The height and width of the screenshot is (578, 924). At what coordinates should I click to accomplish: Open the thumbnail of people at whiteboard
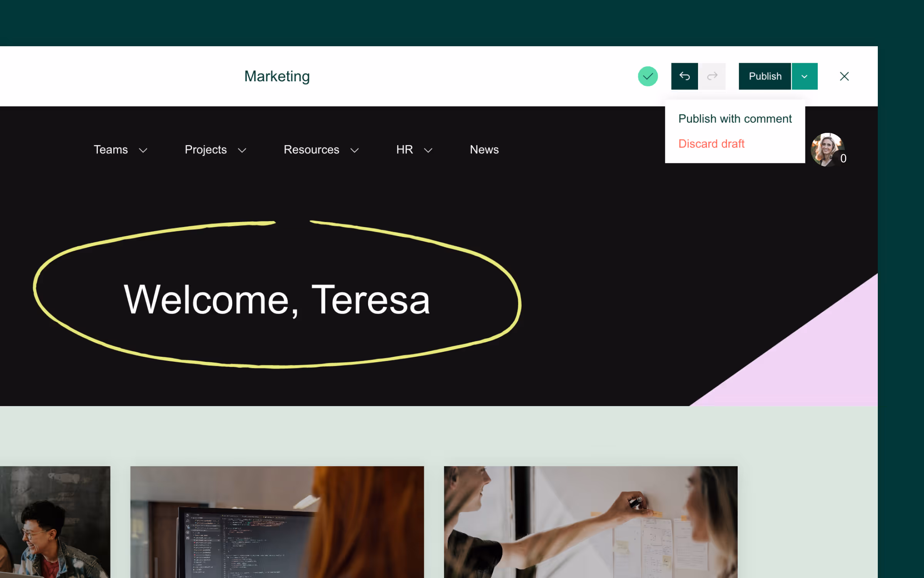(590, 522)
